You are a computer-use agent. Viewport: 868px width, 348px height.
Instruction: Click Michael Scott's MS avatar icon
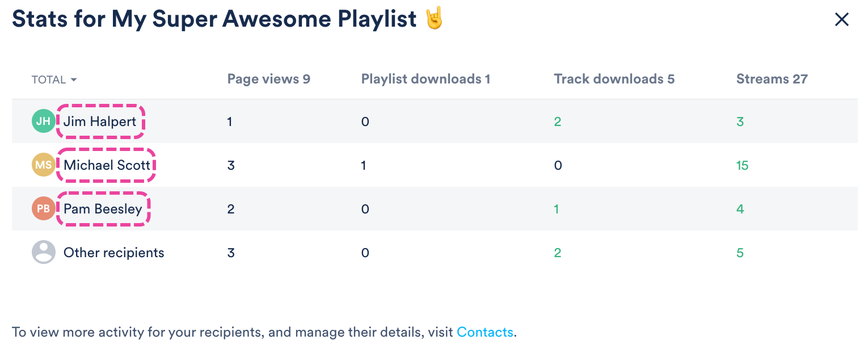(43, 165)
